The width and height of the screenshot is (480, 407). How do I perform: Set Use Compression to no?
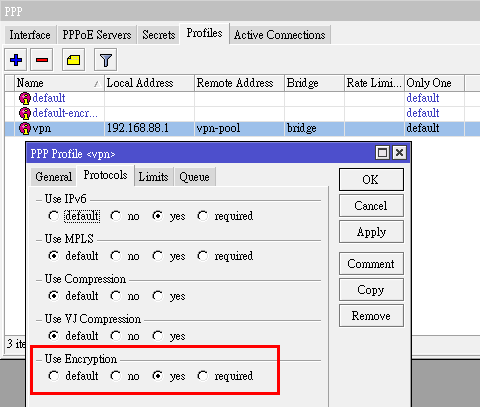[116, 296]
